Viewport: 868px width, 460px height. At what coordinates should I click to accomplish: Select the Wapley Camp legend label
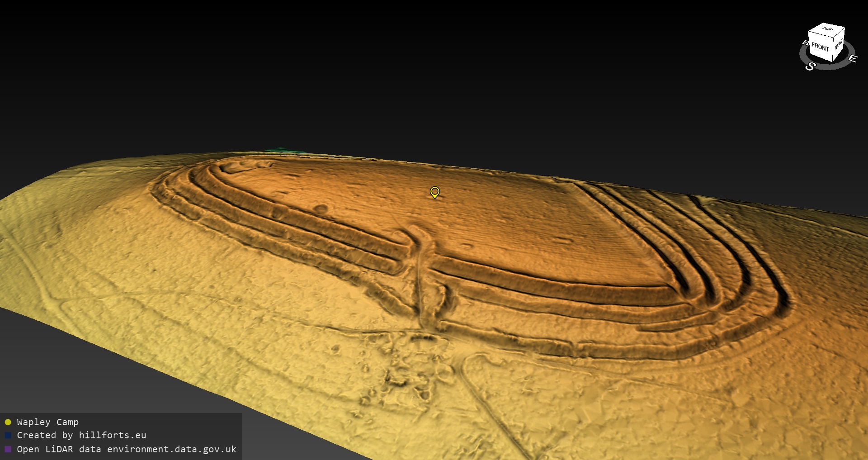[x=47, y=422]
